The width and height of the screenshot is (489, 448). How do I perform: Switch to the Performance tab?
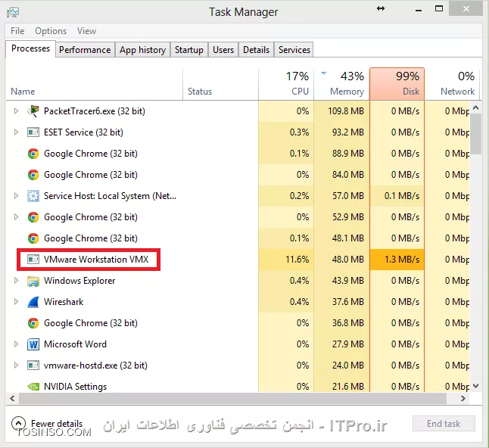point(85,50)
